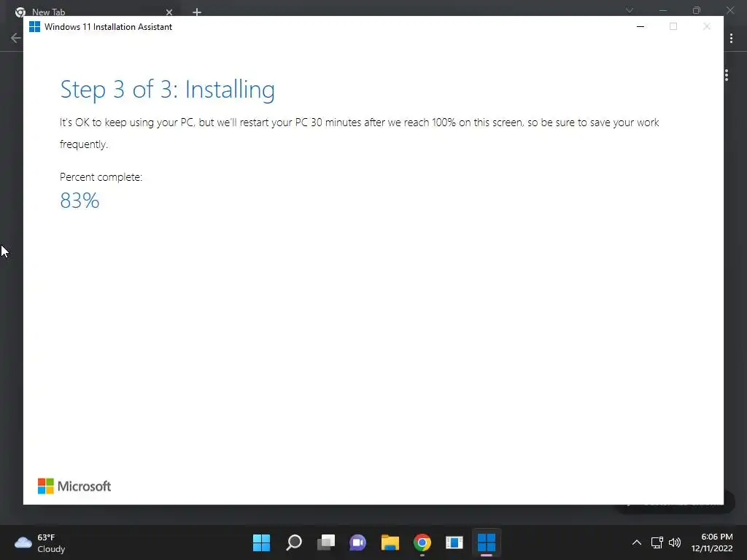Select the New Tab in Chrome
The height and width of the screenshot is (560, 747).
tap(93, 12)
